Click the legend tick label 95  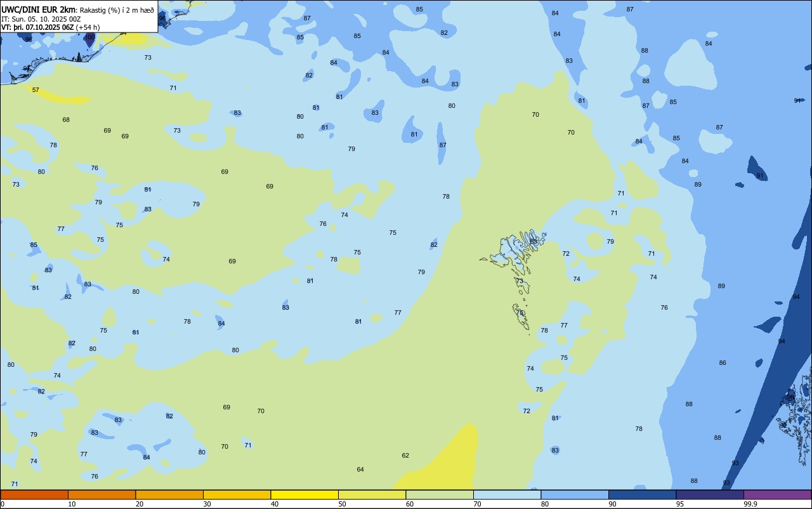point(680,504)
